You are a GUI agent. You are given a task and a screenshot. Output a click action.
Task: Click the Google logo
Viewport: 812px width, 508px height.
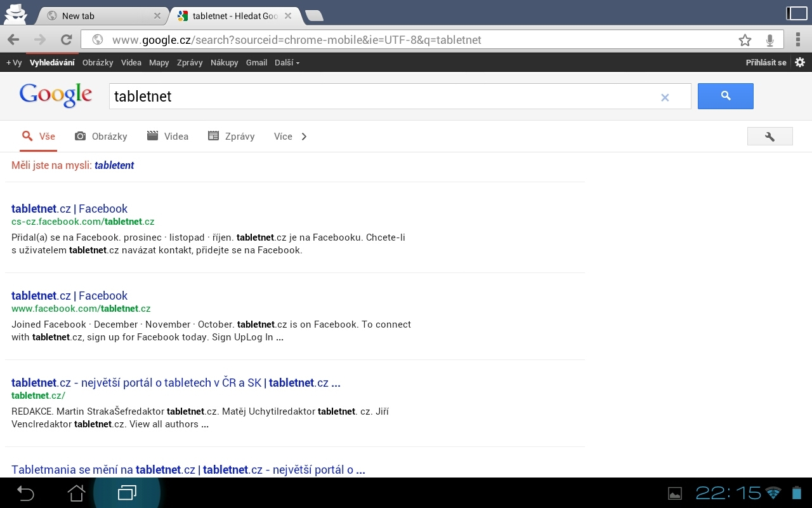[x=55, y=95]
